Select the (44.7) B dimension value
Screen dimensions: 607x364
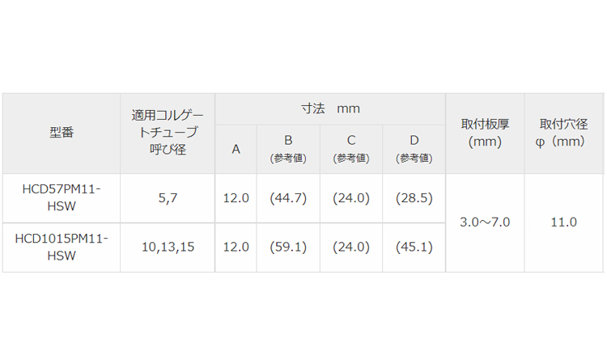(x=288, y=198)
